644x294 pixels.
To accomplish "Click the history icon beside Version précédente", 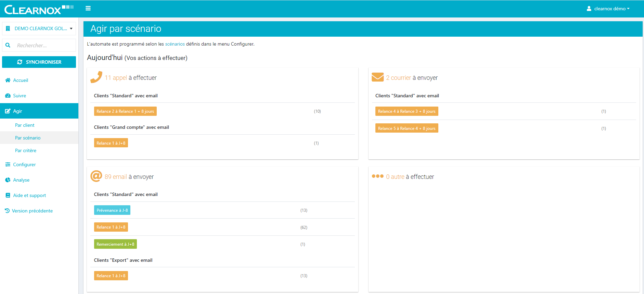I will pos(7,211).
